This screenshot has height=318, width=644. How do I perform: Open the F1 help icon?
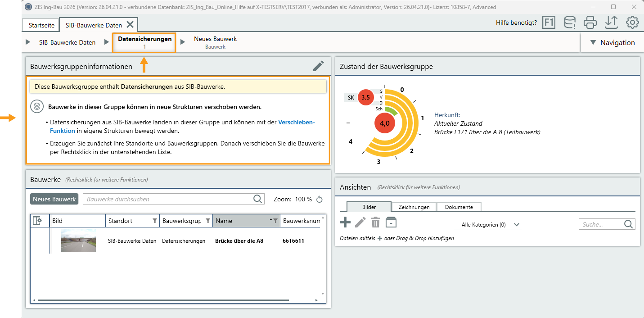coord(549,23)
